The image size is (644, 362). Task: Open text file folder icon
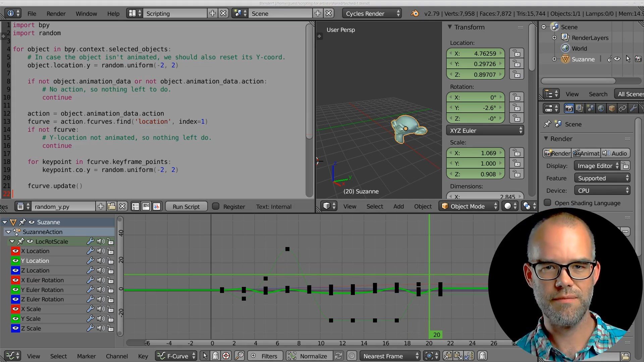pyautogui.click(x=112, y=206)
